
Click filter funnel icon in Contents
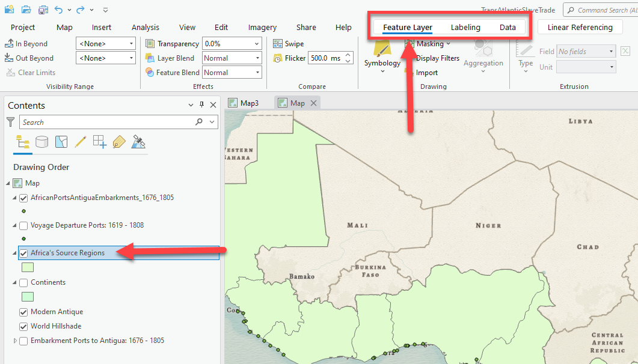10,122
